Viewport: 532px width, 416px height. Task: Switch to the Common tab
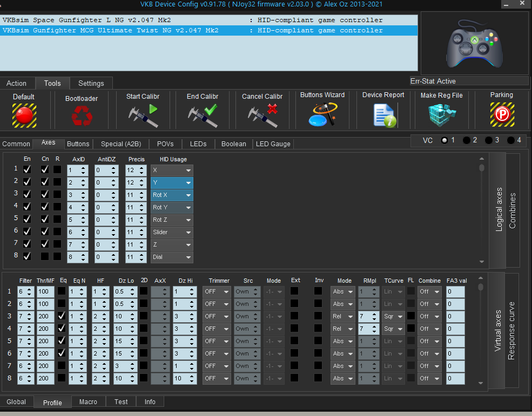pos(16,144)
